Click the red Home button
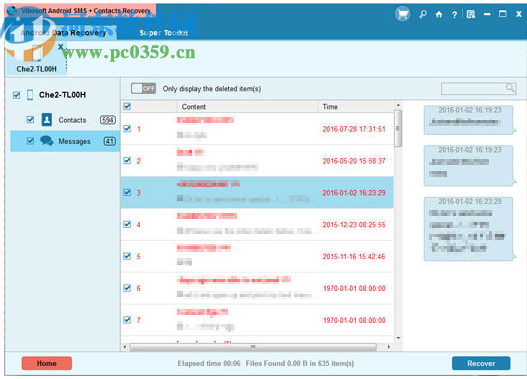Screen dimensions: 527x379 pos(47,363)
